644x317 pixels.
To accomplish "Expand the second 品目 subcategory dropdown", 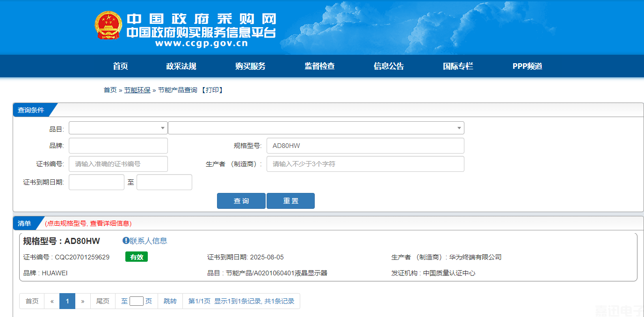I will pos(316,128).
